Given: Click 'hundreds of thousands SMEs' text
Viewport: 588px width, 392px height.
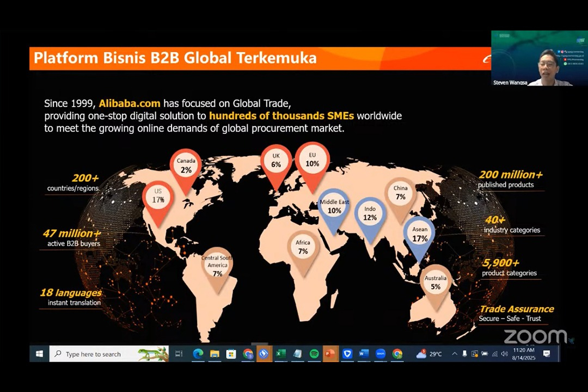Looking at the screenshot, I should pos(281,116).
